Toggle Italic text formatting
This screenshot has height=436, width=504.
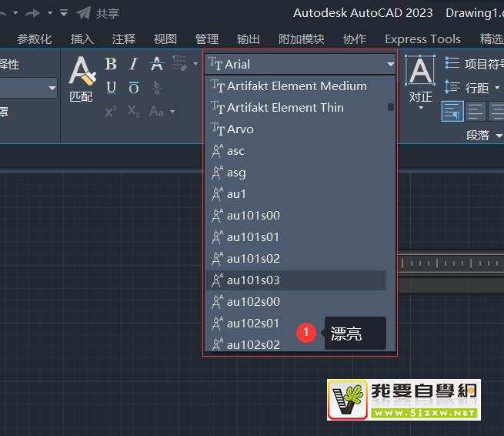134,65
